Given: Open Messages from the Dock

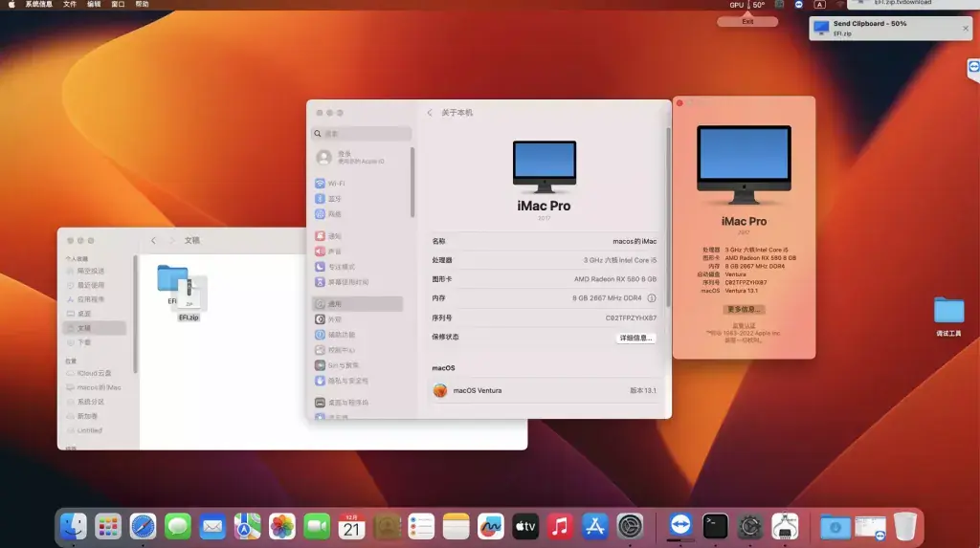Looking at the screenshot, I should coord(177,526).
